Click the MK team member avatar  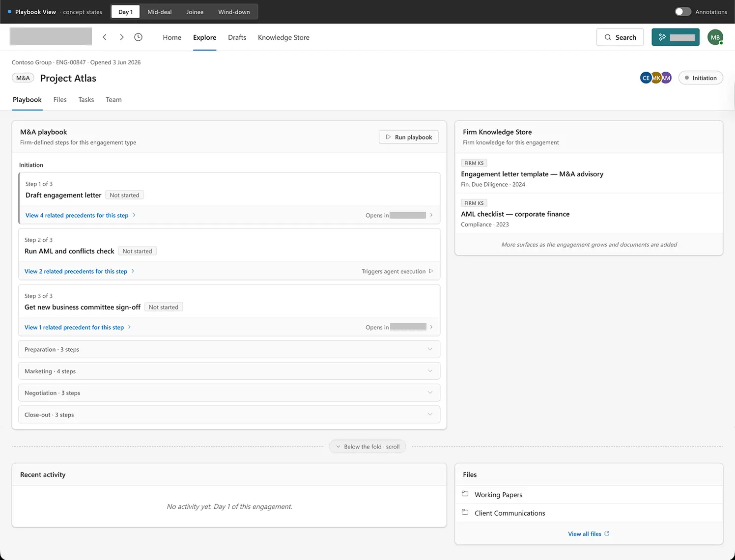(x=656, y=78)
